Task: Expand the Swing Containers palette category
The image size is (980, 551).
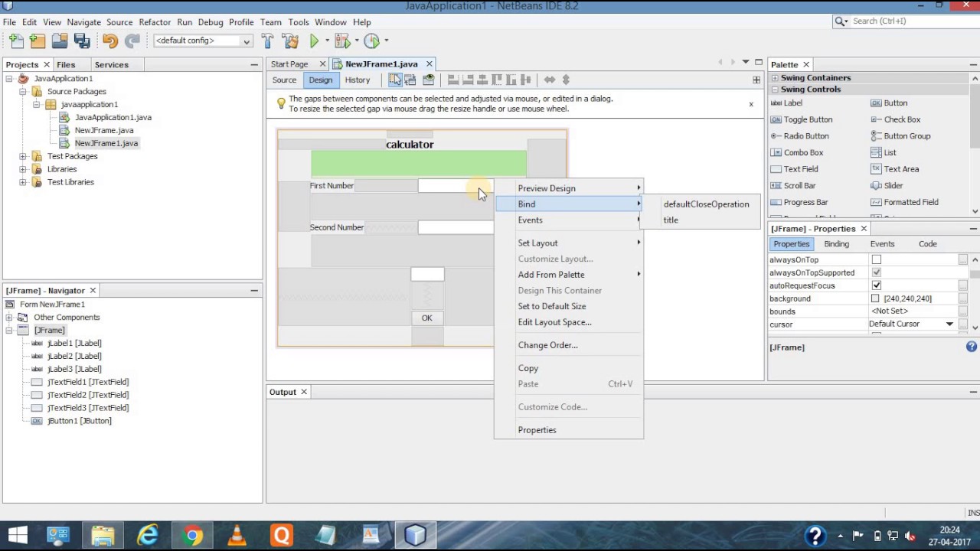Action: click(x=775, y=78)
